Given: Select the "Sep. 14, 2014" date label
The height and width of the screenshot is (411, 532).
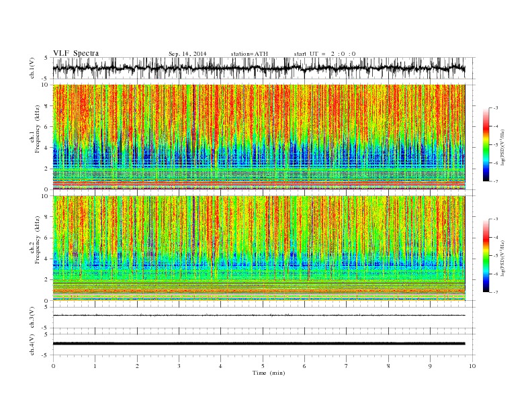Looking at the screenshot, I should point(187,54).
